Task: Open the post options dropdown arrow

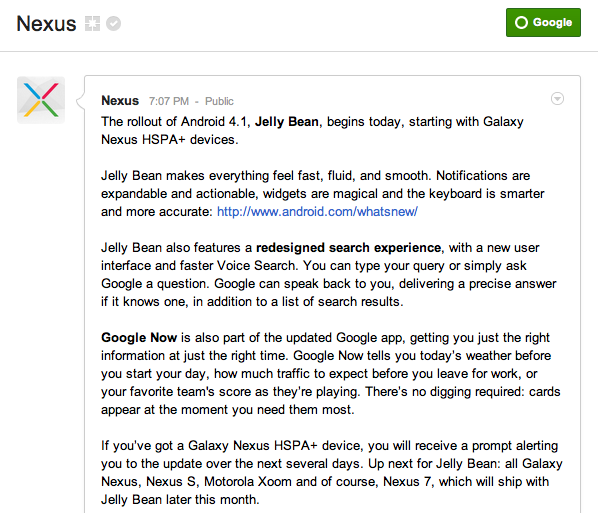Action: (557, 98)
